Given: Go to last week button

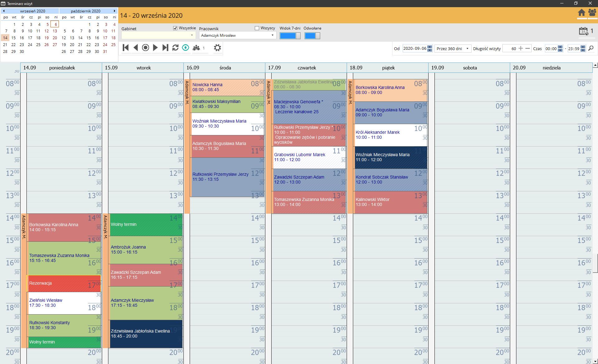Looking at the screenshot, I should (x=165, y=48).
